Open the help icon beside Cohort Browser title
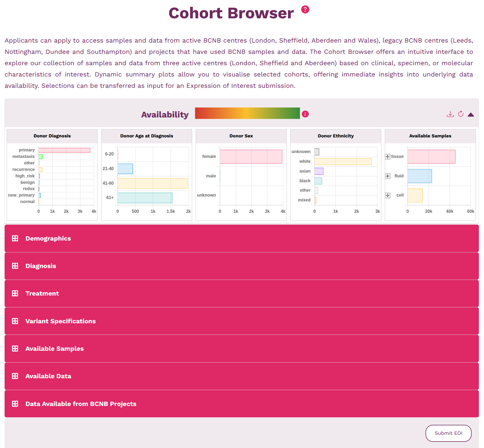The height and width of the screenshot is (448, 484). tap(305, 9)
